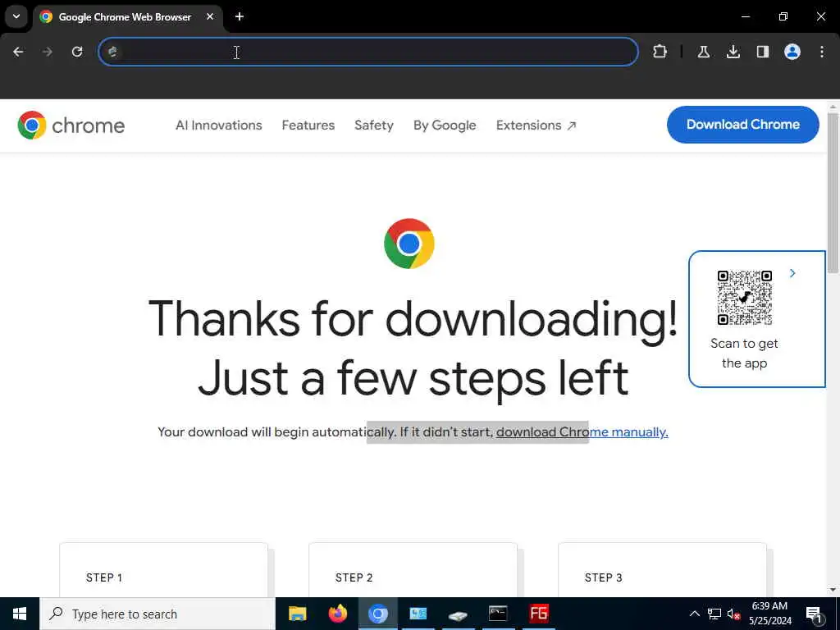Open File Explorer from taskbar
This screenshot has width=840, height=630.
[297, 614]
